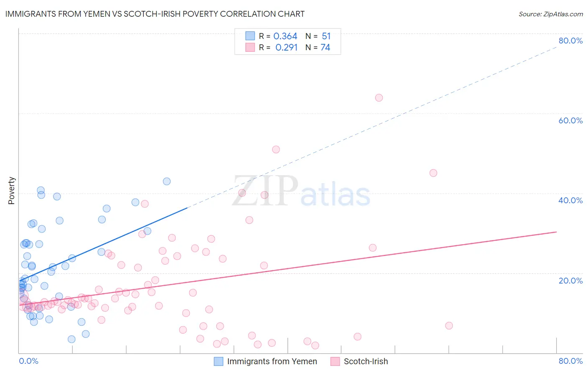Click the 20.0% y-axis label
Screen dimensions: 588x373
(570, 281)
